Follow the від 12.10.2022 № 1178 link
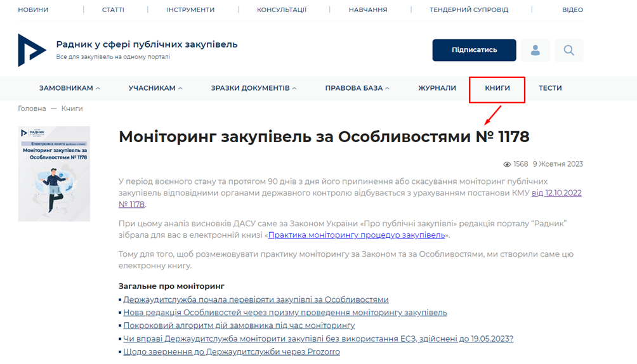 [x=556, y=193]
